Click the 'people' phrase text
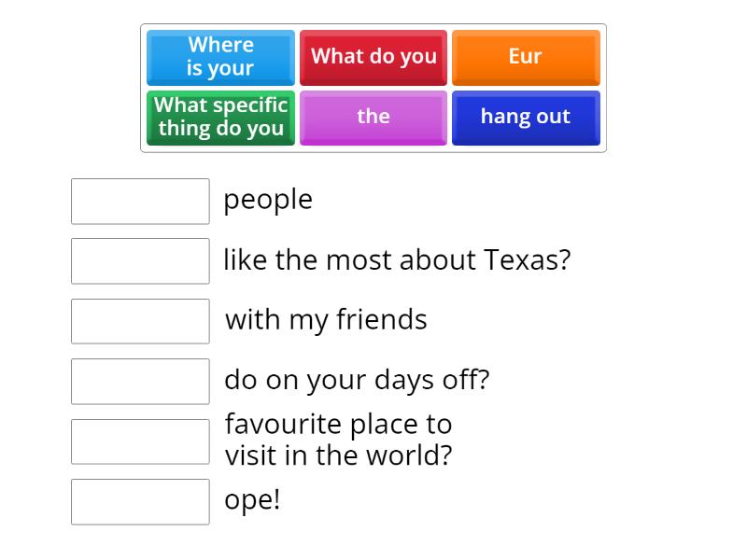 click(268, 200)
